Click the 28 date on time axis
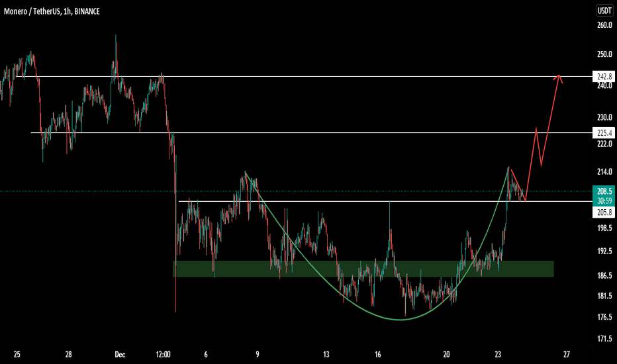 (68, 355)
